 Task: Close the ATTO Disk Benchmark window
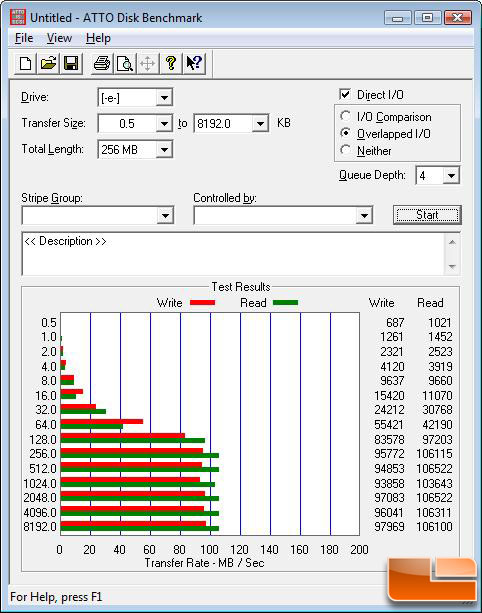pos(457,18)
